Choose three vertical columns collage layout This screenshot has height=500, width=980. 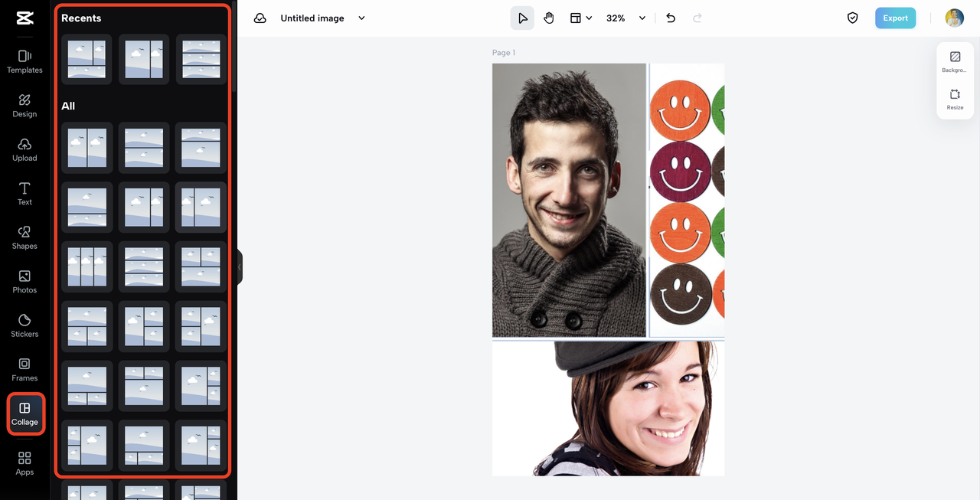(x=87, y=266)
